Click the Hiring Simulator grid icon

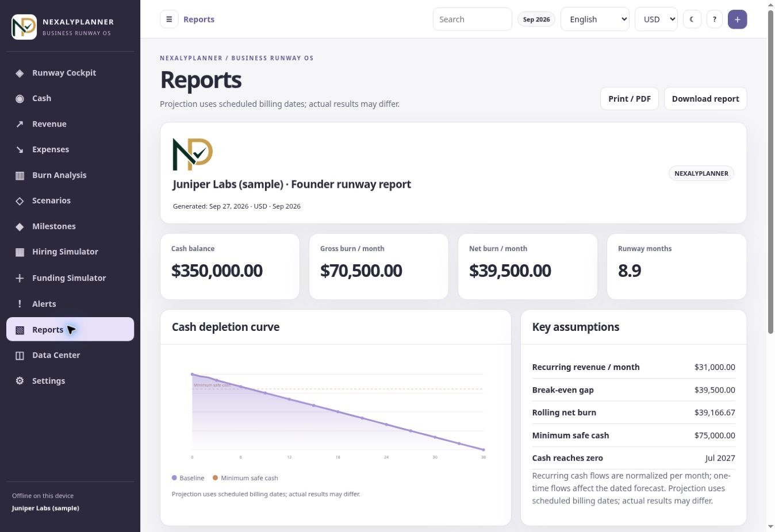pyautogui.click(x=20, y=252)
